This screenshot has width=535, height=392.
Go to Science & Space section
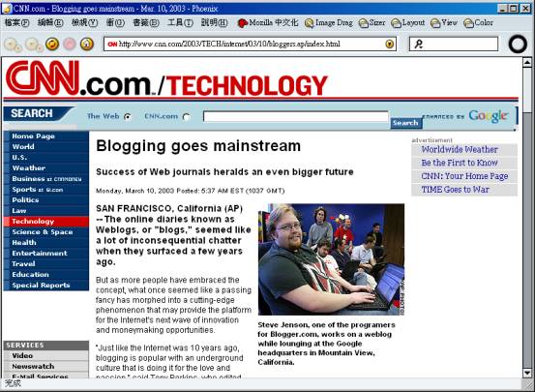43,232
